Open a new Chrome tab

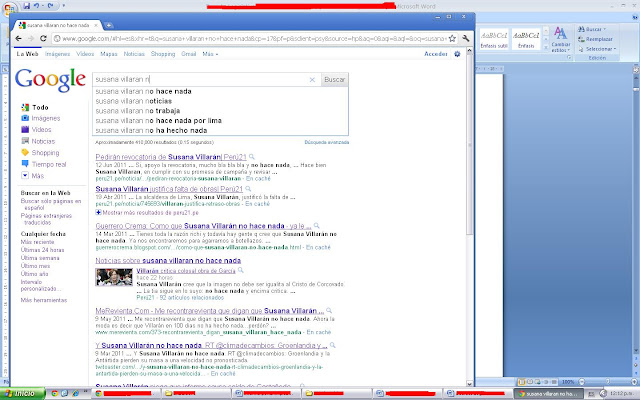point(109,25)
